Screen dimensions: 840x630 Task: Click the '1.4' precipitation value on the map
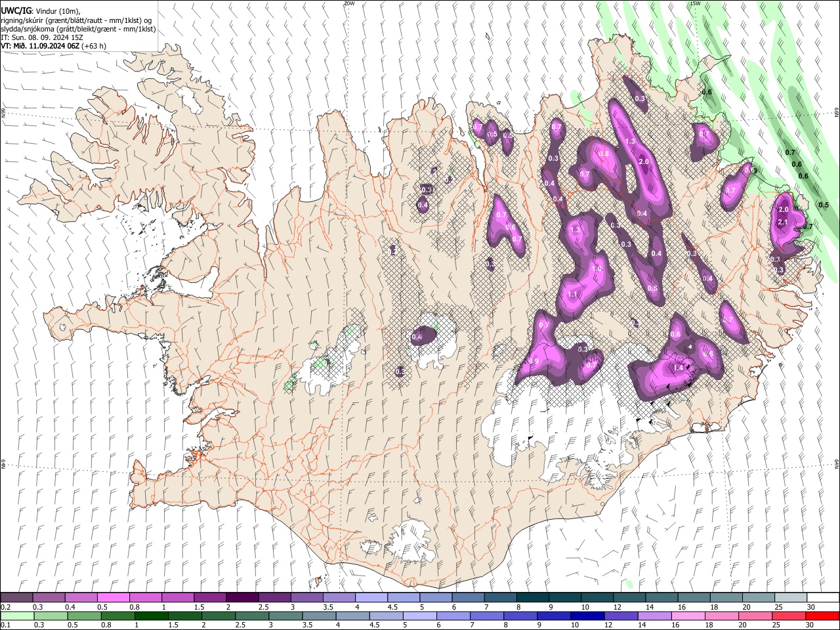click(x=679, y=367)
